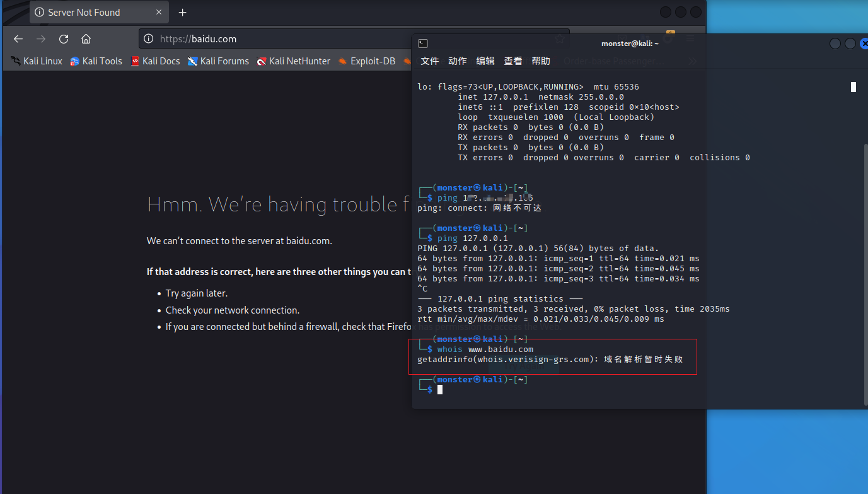The image size is (868, 494).
Task: Open the Kali Tools bookmark
Action: tap(96, 61)
